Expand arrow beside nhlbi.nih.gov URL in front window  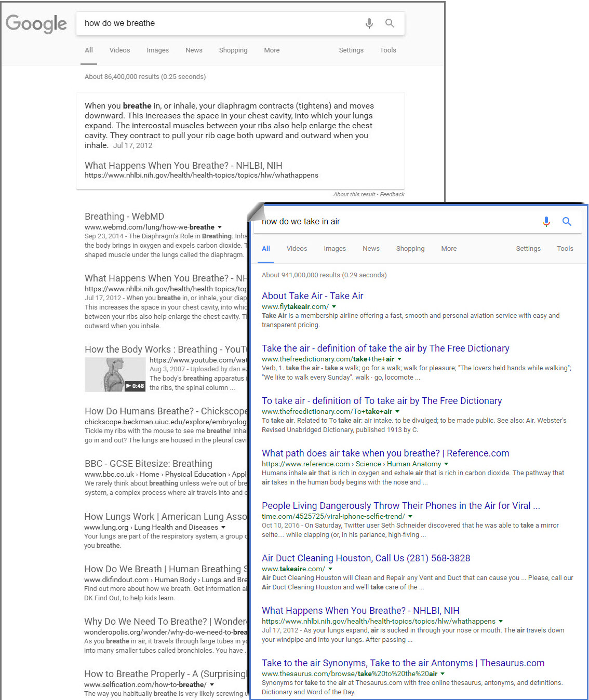click(x=501, y=622)
